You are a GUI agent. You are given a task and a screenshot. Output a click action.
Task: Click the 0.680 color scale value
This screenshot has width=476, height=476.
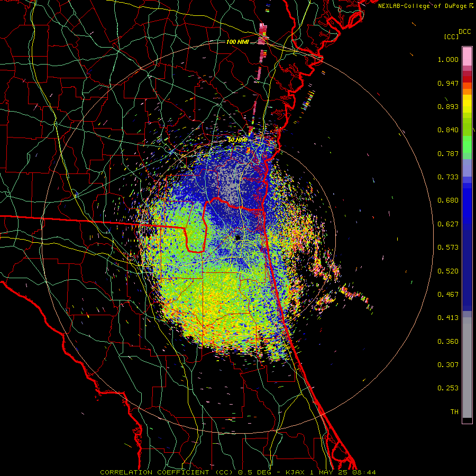tap(448, 200)
